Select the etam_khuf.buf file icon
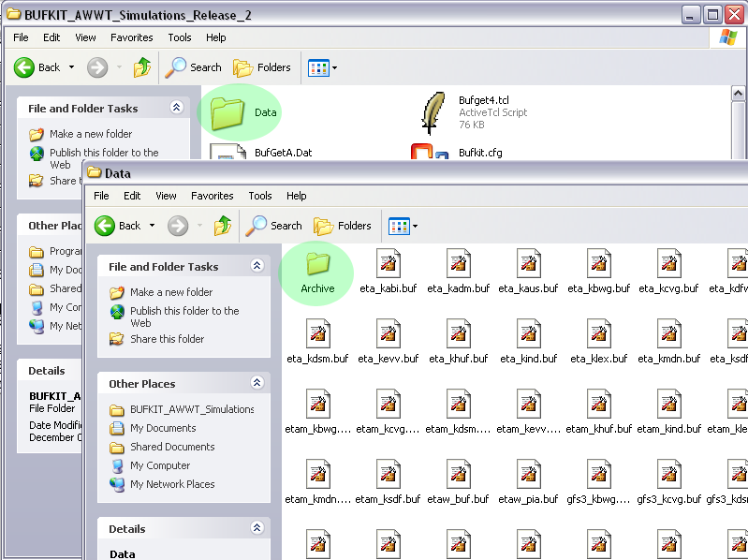This screenshot has height=560, width=748. point(599,404)
